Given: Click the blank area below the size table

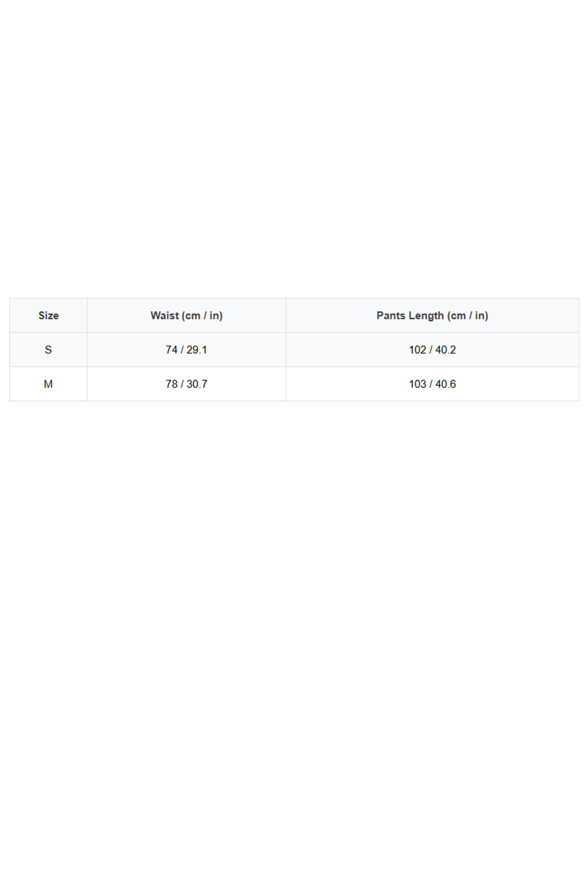Looking at the screenshot, I should pos(294,622).
